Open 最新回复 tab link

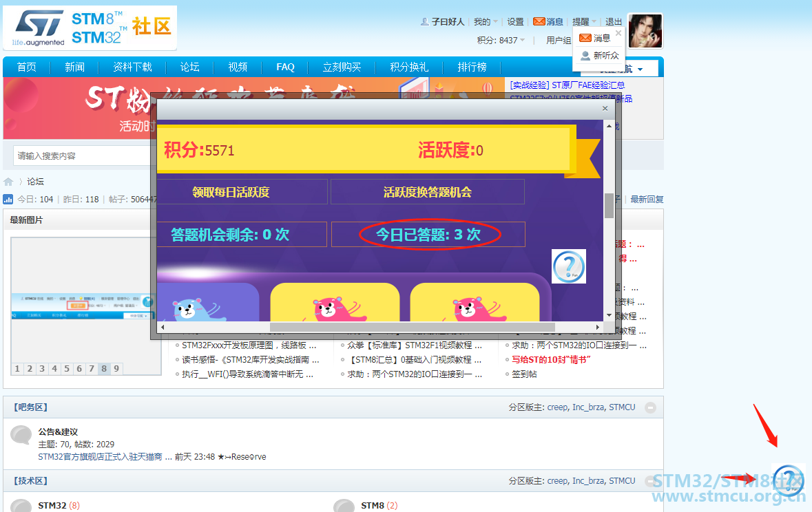pyautogui.click(x=647, y=200)
